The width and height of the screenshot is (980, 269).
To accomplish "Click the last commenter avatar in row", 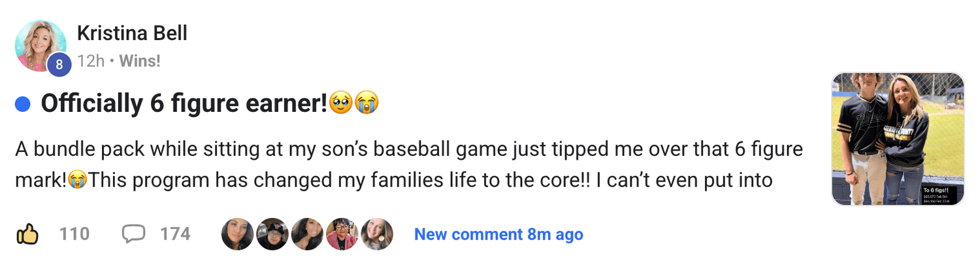I will (377, 234).
